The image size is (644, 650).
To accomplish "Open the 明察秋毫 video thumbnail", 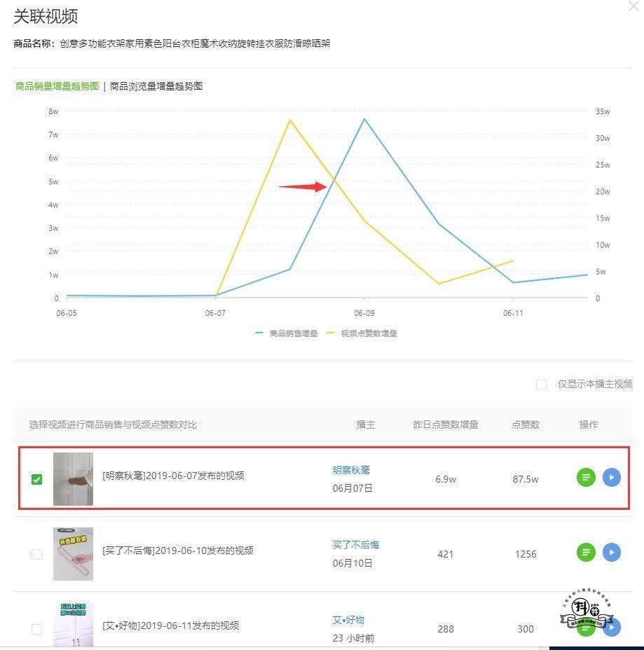I will click(73, 479).
